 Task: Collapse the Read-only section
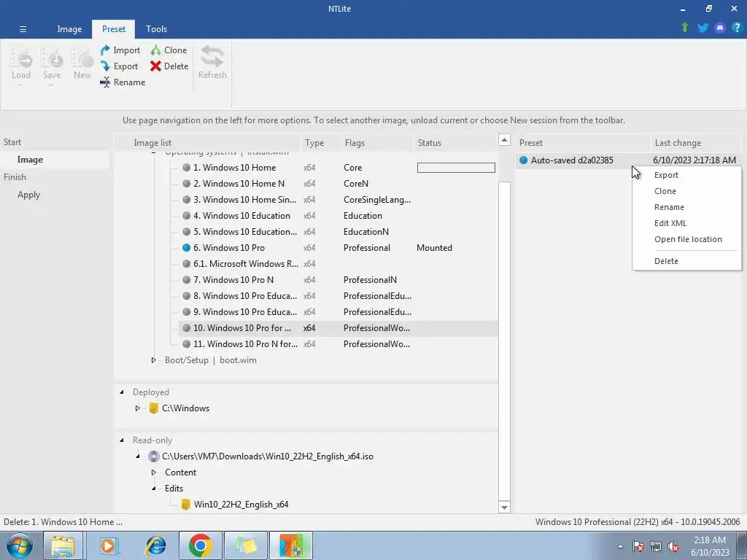(x=122, y=440)
